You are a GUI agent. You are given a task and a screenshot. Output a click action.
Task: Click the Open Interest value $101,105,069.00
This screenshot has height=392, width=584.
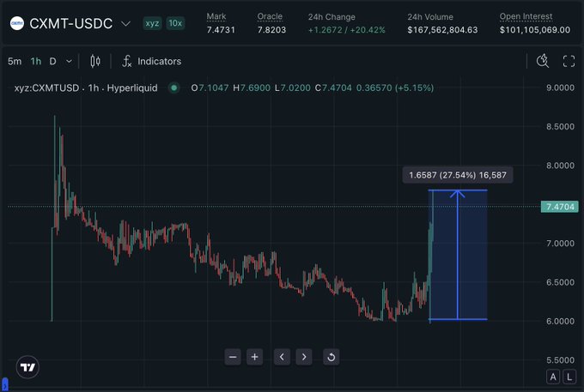click(535, 30)
